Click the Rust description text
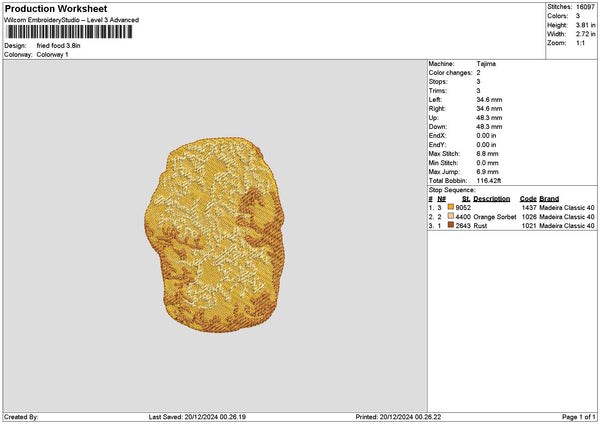Screen dimensions: 600x424 click(x=480, y=226)
